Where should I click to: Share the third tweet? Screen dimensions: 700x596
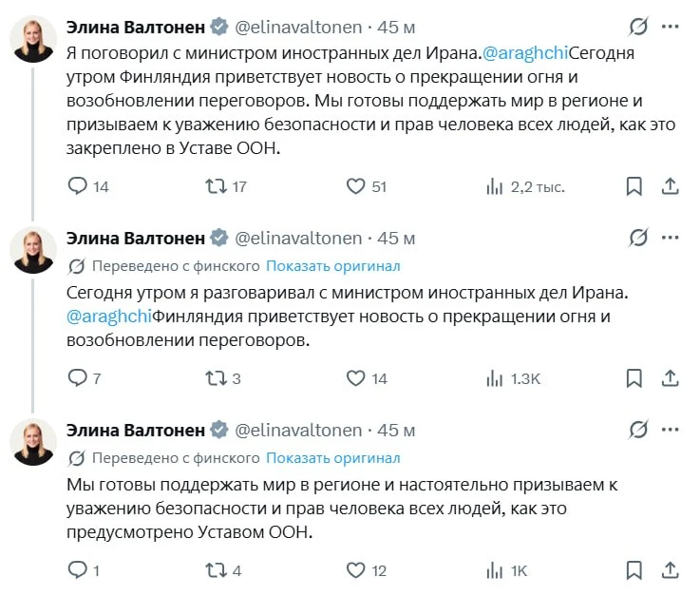point(670,570)
